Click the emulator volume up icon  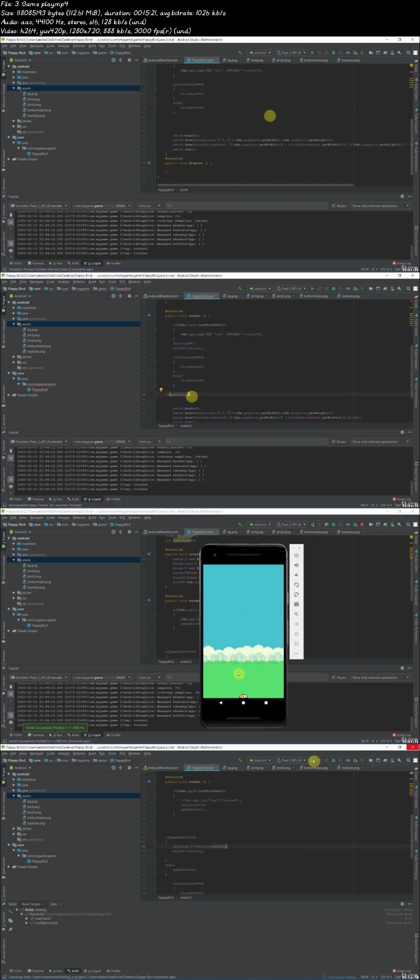[296, 565]
